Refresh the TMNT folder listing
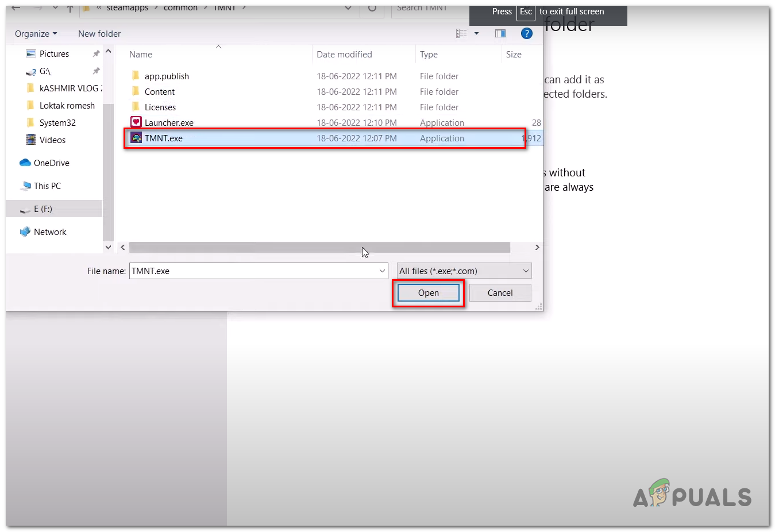The width and height of the screenshot is (775, 532). point(372,9)
